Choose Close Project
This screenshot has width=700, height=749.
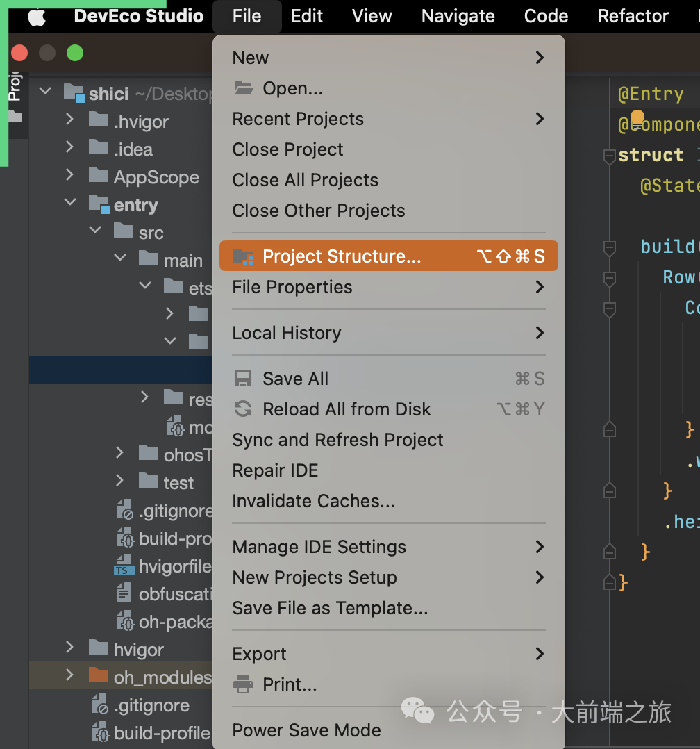287,149
